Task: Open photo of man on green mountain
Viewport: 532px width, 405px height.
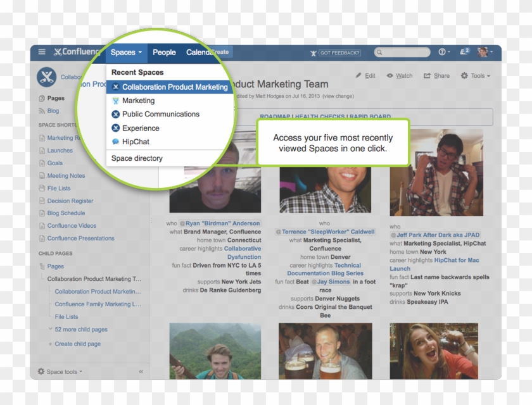Action: pos(215,351)
